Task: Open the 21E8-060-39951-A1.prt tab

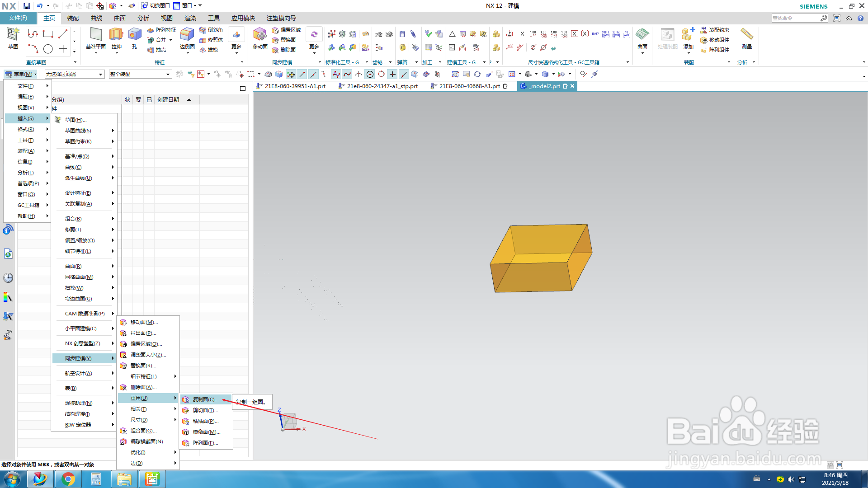Action: [x=295, y=86]
